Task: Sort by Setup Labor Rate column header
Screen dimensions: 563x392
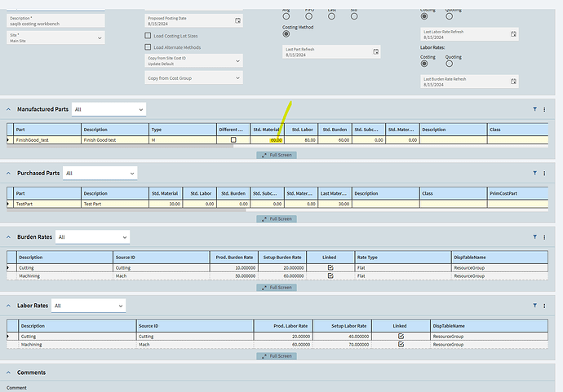Action: click(342, 326)
